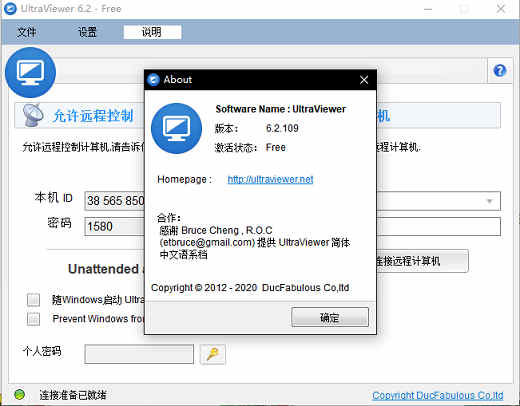
Task: Click the 连接远程计算机 button
Action: (x=422, y=261)
